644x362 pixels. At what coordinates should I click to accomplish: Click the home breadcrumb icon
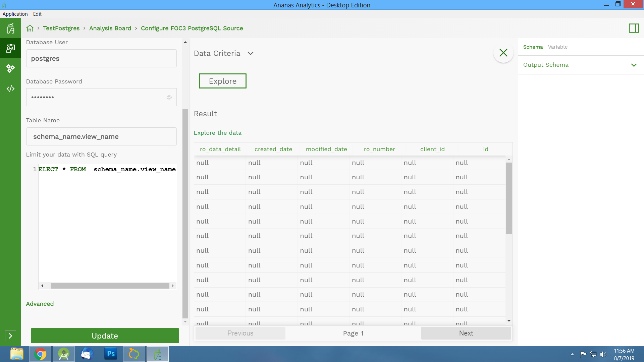point(30,28)
